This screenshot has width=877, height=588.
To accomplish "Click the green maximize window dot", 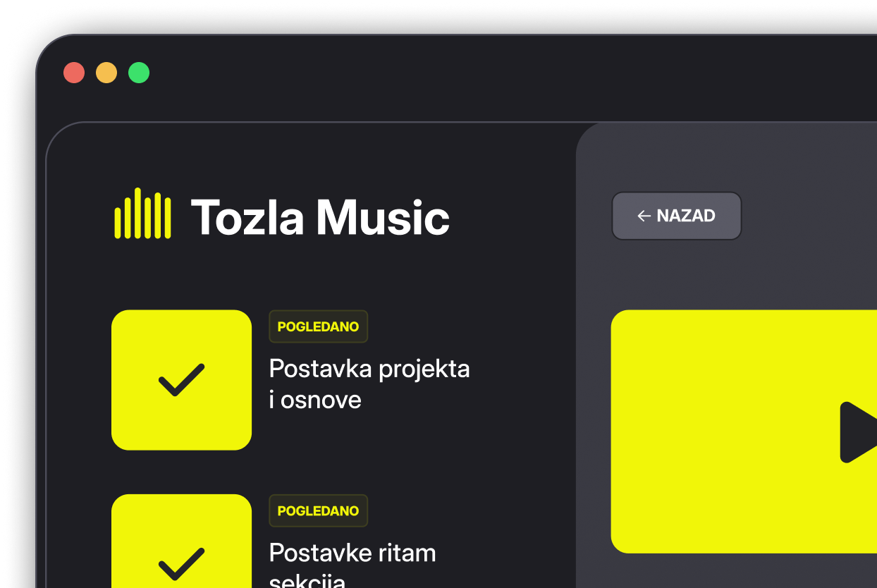I will click(139, 73).
